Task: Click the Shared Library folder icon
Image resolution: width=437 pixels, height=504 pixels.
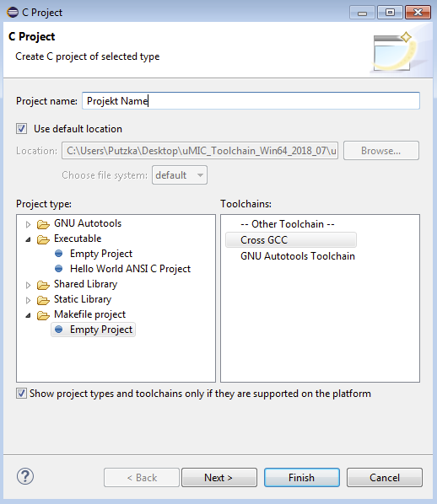Action: (x=43, y=285)
